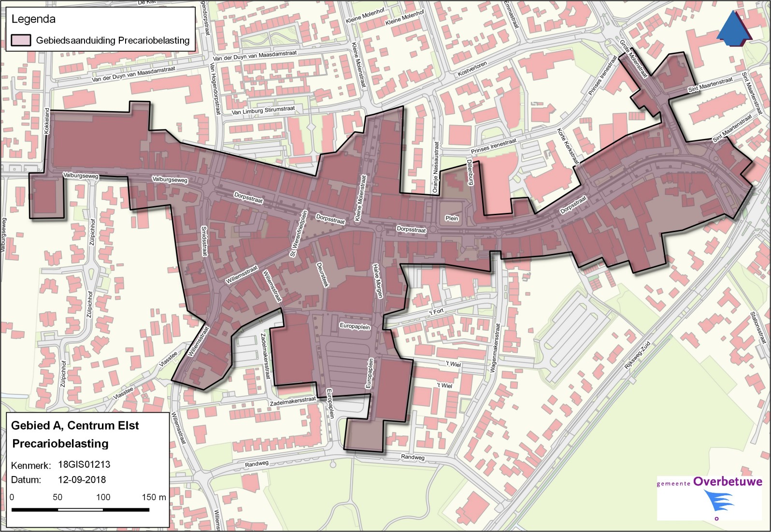
Task: Click the Kenmerk value 18GIS01213
Action: 84,464
